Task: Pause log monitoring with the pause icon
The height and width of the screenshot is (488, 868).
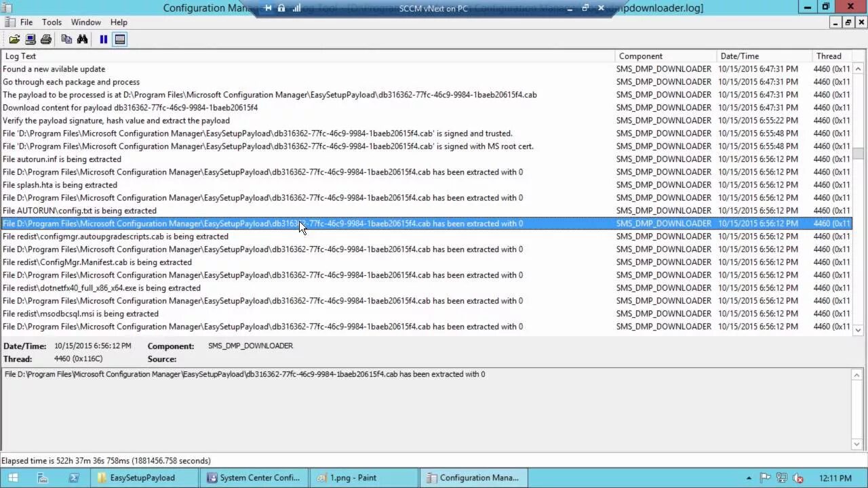Action: tap(104, 39)
